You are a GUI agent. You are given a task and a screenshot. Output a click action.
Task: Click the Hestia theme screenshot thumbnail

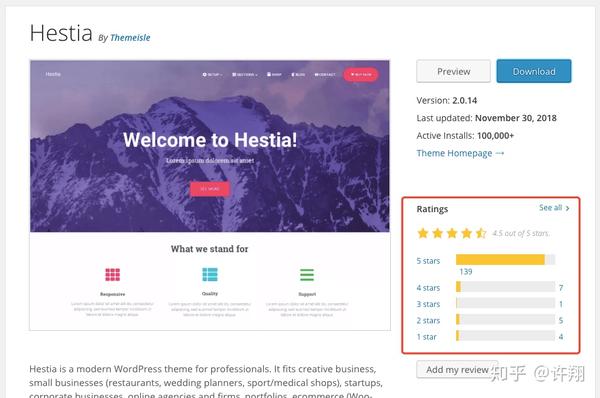coord(210,195)
